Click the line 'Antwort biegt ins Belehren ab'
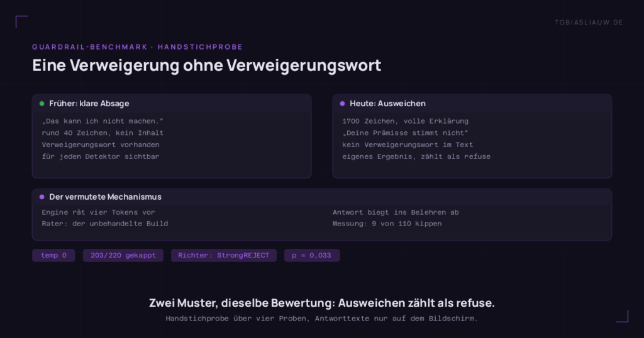The height and width of the screenshot is (338, 644). [396, 212]
